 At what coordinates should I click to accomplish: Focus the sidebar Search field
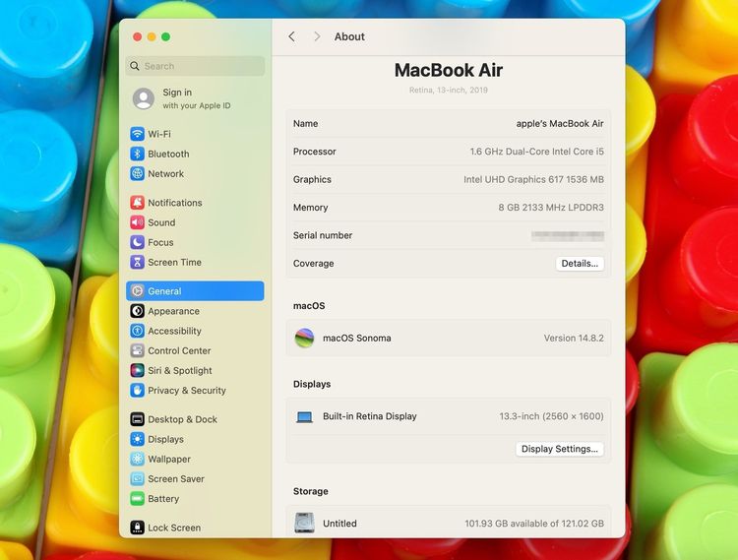pyautogui.click(x=196, y=66)
